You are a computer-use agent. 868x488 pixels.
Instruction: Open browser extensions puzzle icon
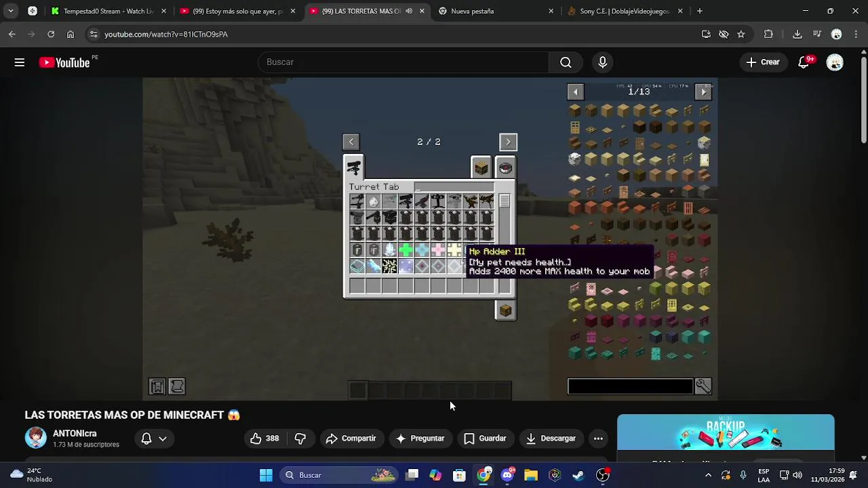coord(768,34)
